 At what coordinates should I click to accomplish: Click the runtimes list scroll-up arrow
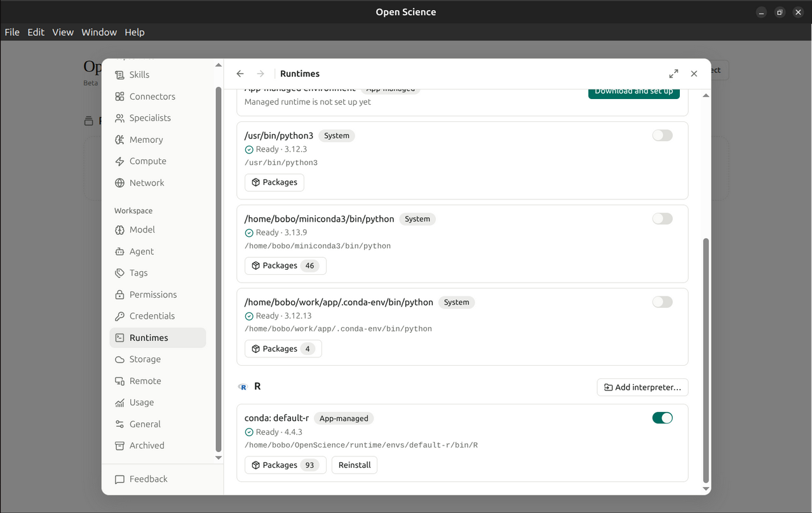(706, 95)
